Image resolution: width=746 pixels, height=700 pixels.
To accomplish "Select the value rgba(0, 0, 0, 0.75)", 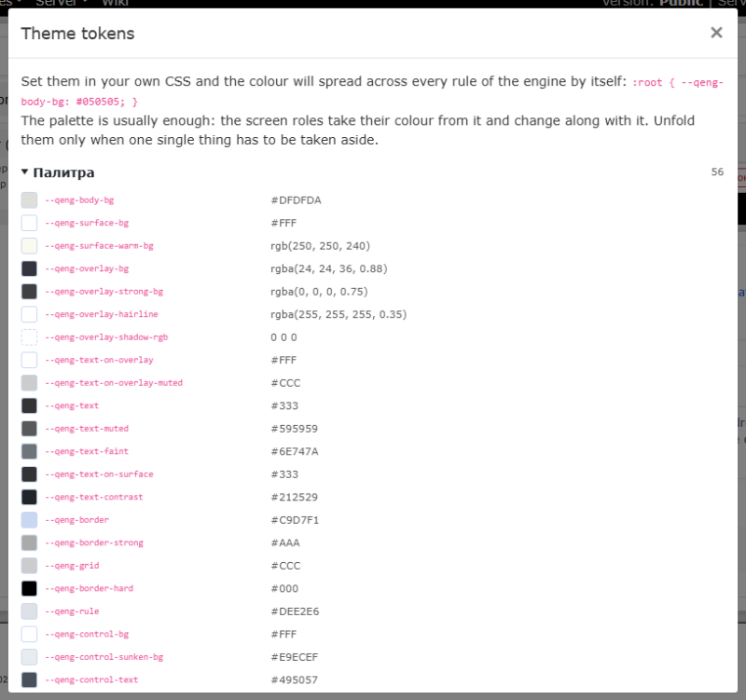I will [319, 292].
